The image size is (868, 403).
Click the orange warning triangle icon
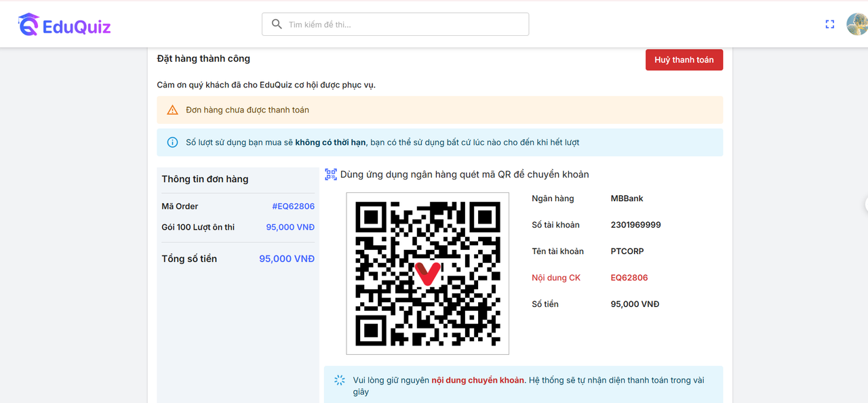pyautogui.click(x=173, y=110)
